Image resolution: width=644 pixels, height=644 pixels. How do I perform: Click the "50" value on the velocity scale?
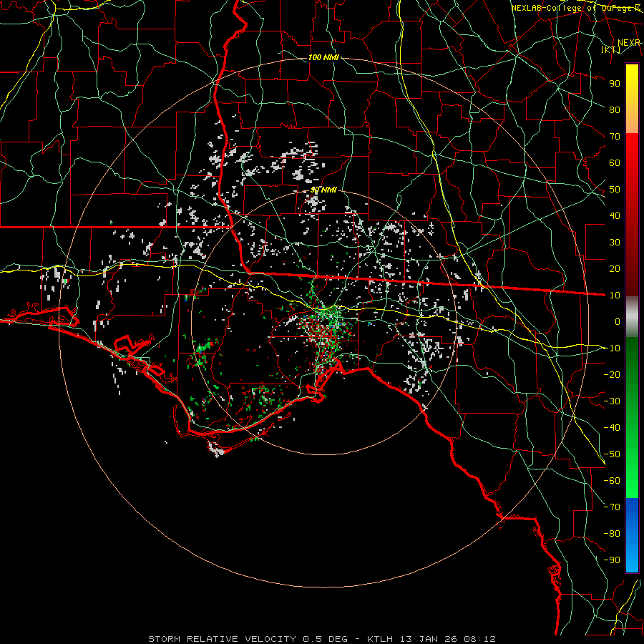615,190
